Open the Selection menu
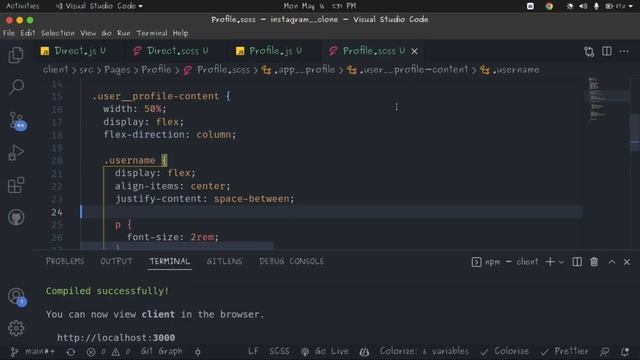This screenshot has height=360, width=640. tap(58, 33)
